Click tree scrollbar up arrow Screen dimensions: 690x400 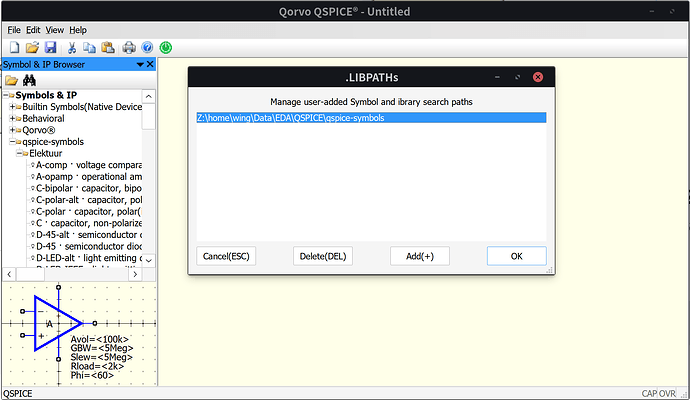(149, 96)
